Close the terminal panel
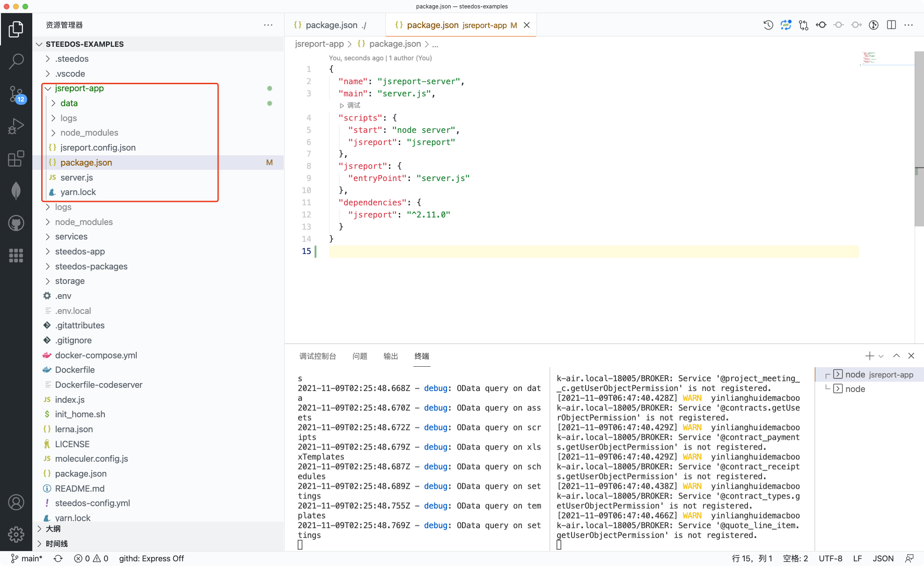Viewport: 924px width, 566px height. click(x=911, y=356)
